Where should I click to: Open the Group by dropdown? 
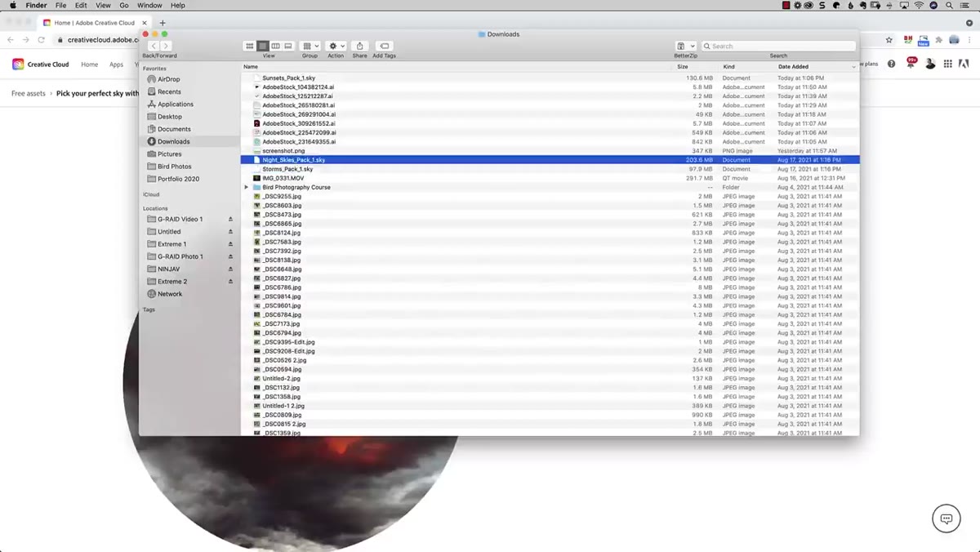click(310, 47)
